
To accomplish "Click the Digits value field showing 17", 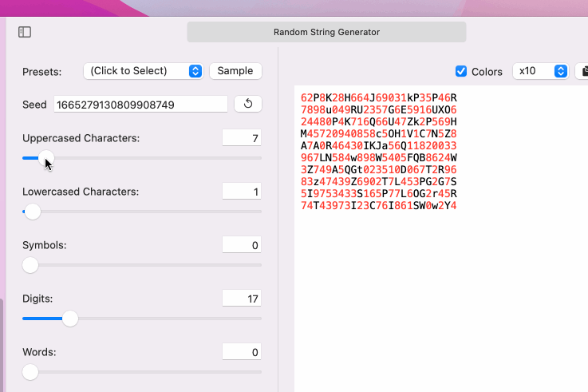I will [242, 299].
